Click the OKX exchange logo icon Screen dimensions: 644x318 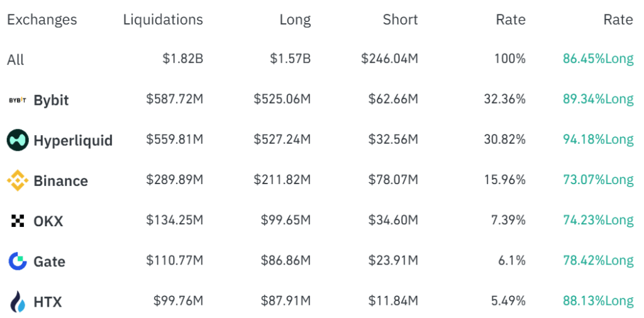18,221
